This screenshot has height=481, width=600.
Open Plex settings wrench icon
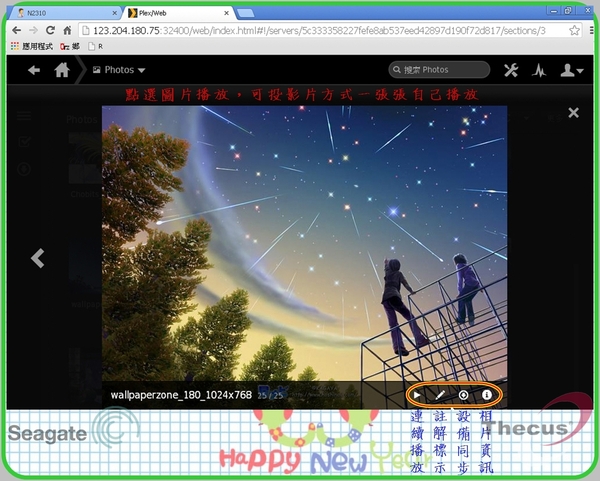(x=511, y=70)
